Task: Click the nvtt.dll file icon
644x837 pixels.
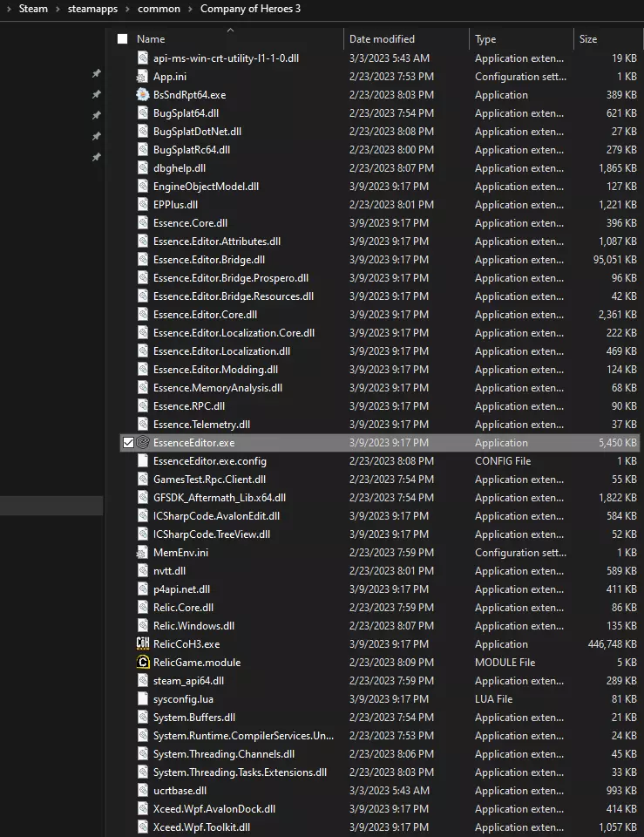Action: pos(142,570)
